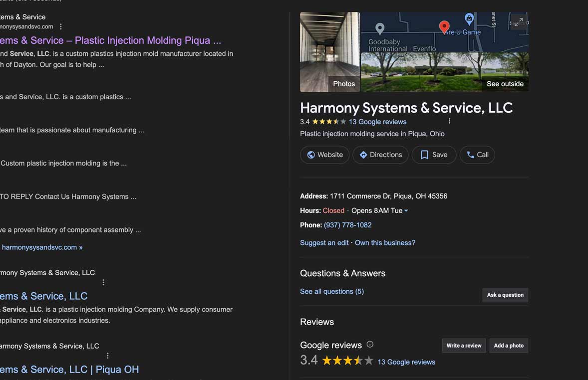
Task: Open 13 Google reviews link in Reviews section
Action: coord(406,362)
